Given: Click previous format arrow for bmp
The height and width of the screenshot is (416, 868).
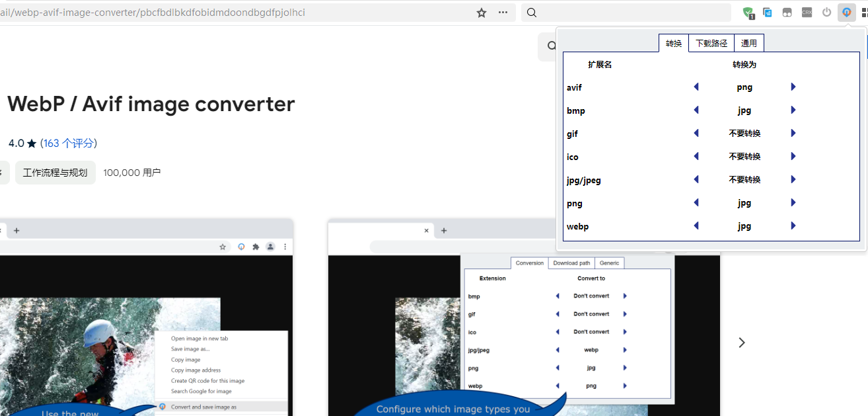Looking at the screenshot, I should [696, 110].
